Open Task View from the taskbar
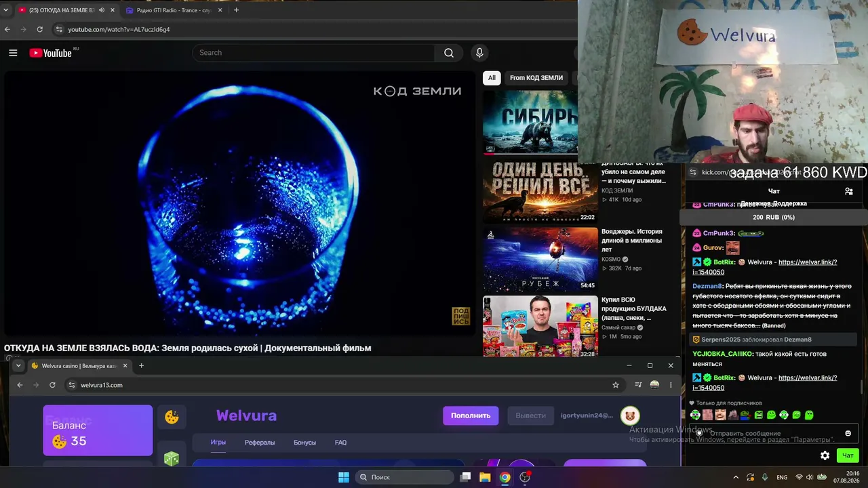The width and height of the screenshot is (868, 488). point(465,477)
